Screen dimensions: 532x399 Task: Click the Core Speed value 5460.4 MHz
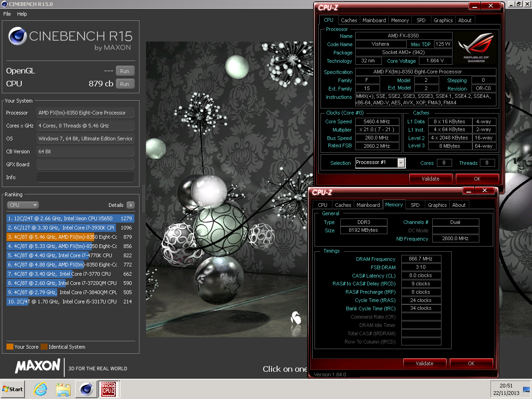(377, 121)
